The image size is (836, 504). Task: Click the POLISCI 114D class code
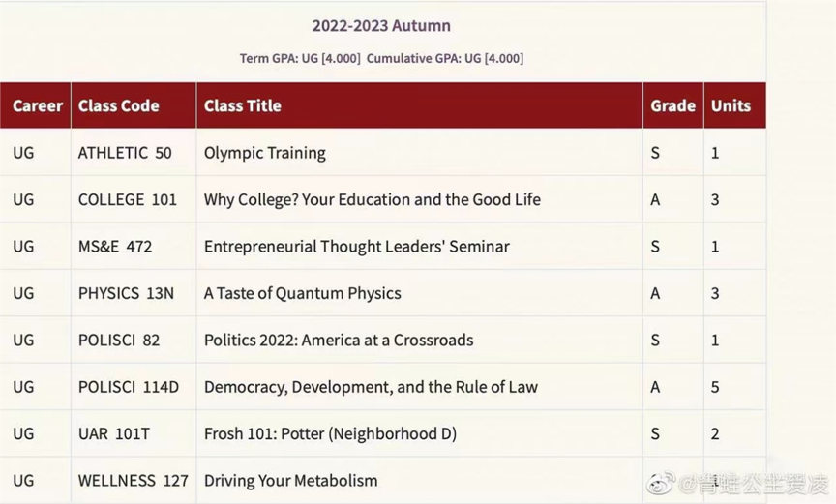click(x=129, y=387)
